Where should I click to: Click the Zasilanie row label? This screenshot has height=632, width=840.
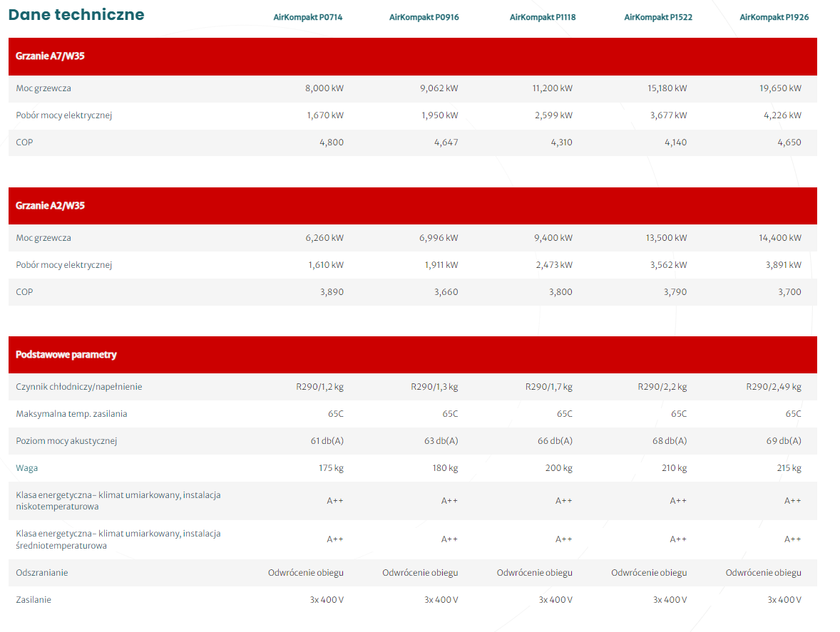pos(34,600)
